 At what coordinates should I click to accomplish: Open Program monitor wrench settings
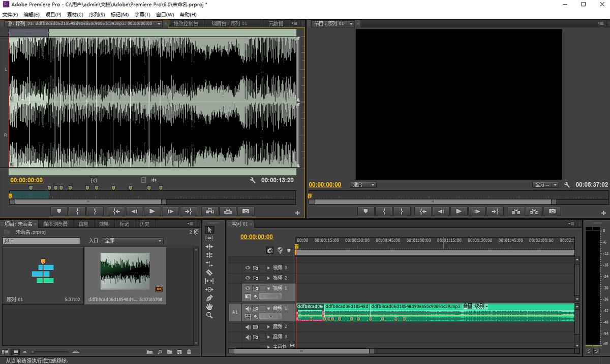pos(567,185)
